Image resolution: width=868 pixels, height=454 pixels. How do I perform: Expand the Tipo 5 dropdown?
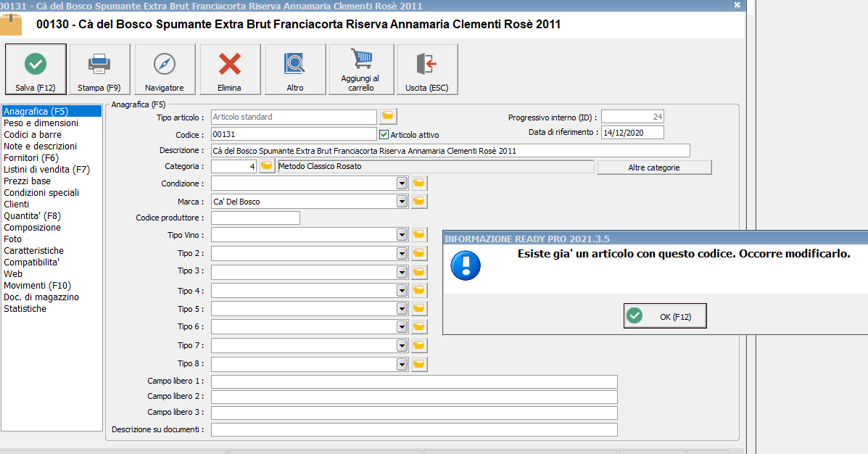[402, 308]
